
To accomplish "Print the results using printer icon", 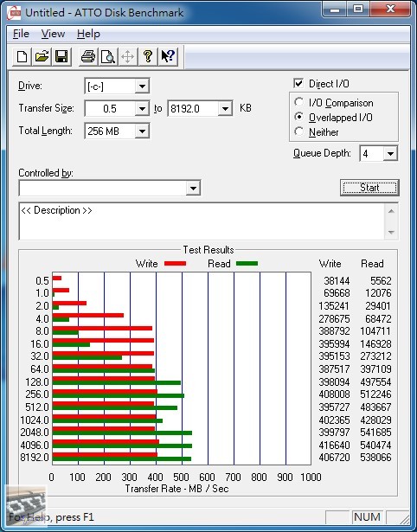I will click(88, 56).
